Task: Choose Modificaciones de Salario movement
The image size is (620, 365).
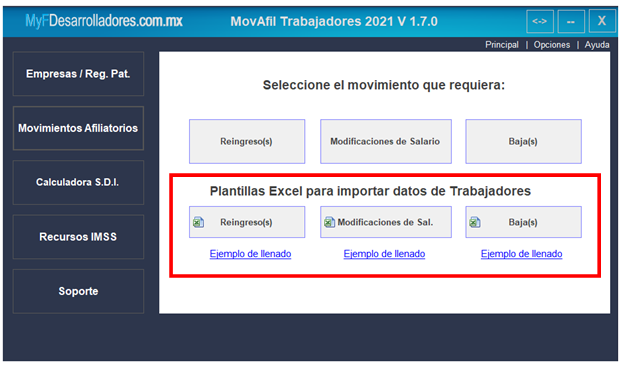Action: (x=386, y=142)
